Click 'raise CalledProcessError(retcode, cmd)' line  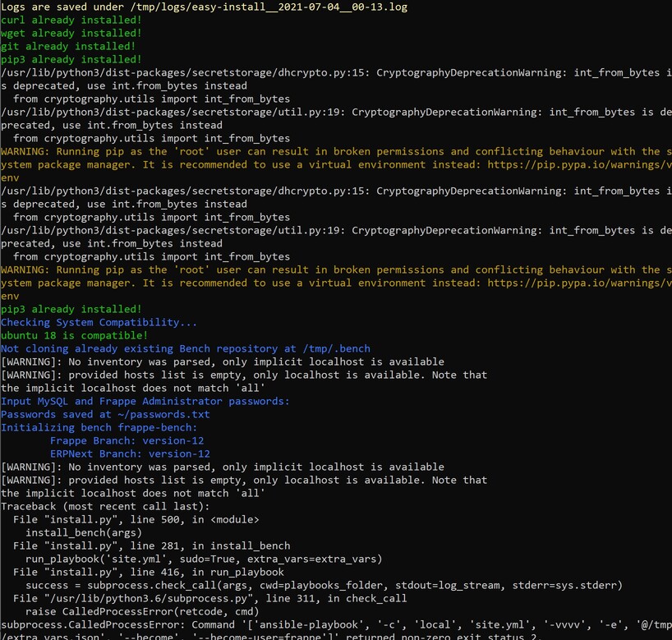136,611
